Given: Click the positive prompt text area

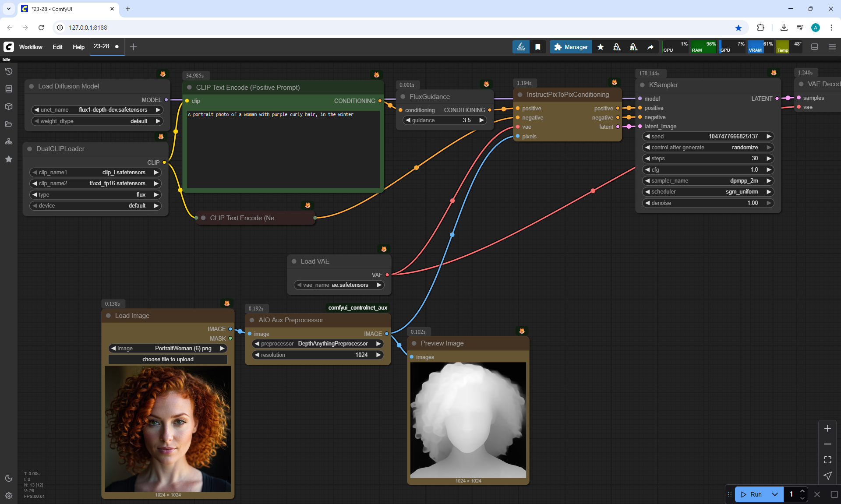Looking at the screenshot, I should click(x=283, y=149).
